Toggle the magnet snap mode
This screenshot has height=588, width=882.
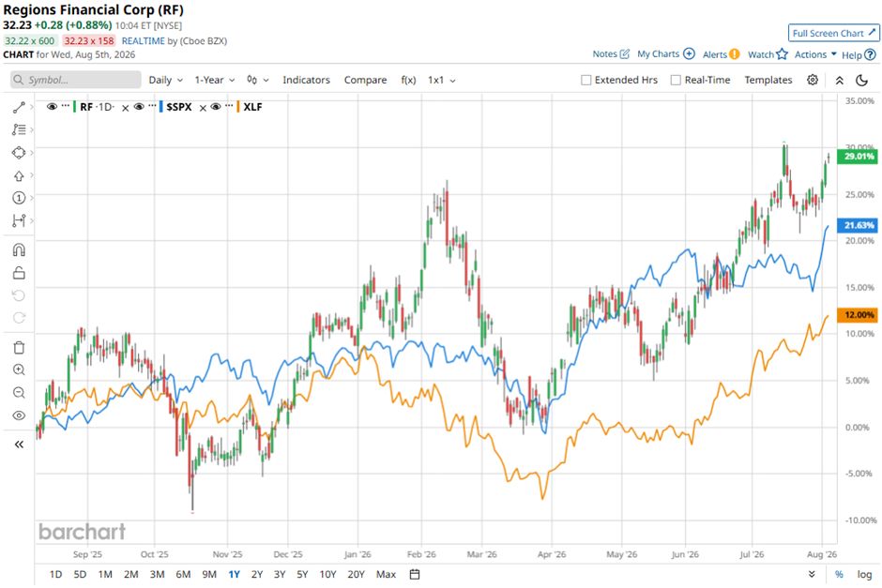[x=19, y=249]
